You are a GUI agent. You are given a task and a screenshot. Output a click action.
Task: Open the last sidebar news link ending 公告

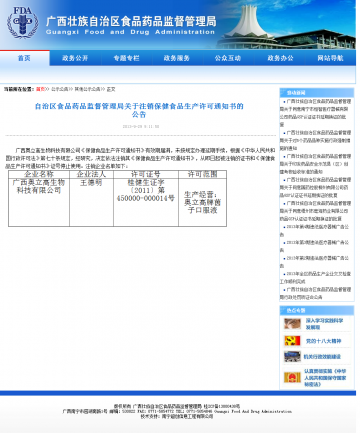(x=315, y=293)
